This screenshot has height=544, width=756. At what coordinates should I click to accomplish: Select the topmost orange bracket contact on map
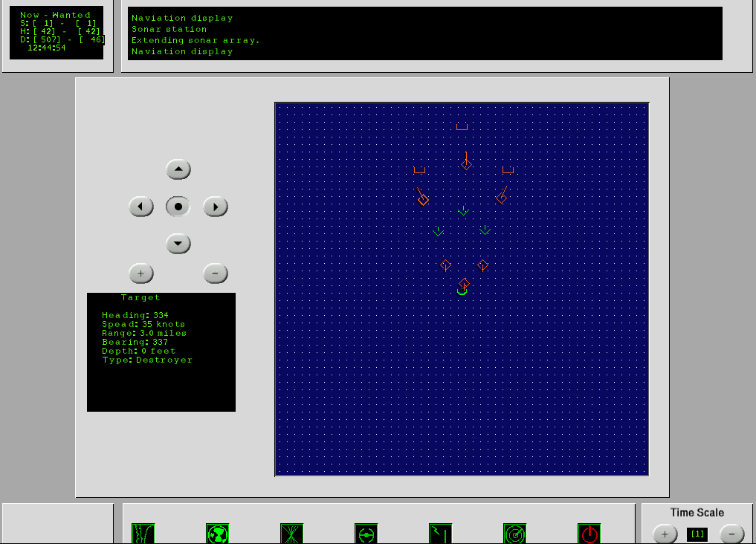point(462,127)
